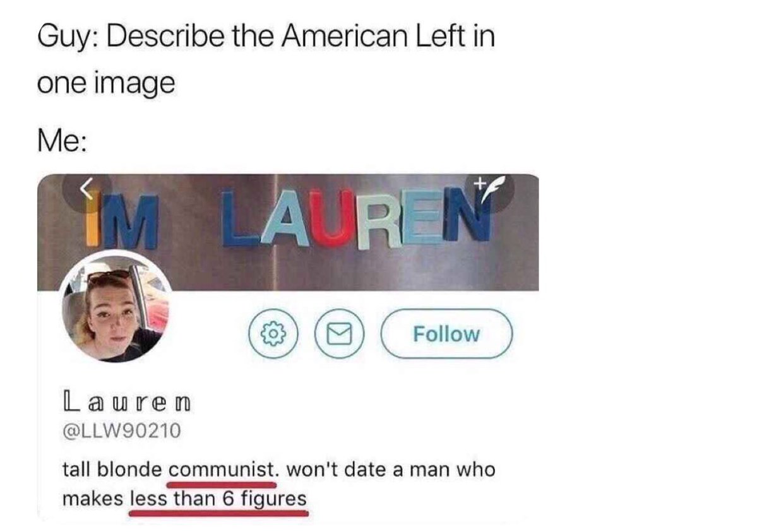Viewport: 757px width, 532px height.
Task: Open the gear settings icon beside the message button
Action: pos(273,334)
